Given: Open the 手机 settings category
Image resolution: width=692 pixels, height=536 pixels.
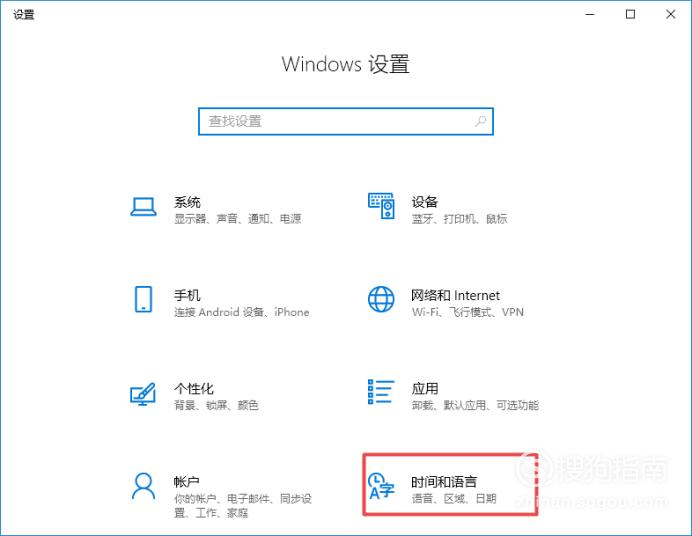Looking at the screenshot, I should click(x=187, y=295).
